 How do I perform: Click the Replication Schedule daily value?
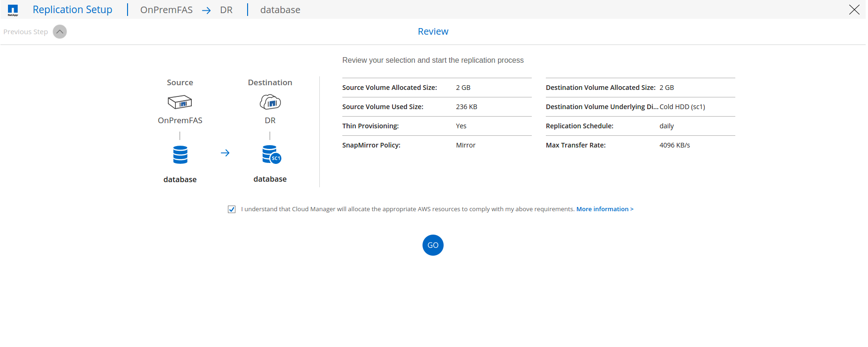tap(666, 126)
